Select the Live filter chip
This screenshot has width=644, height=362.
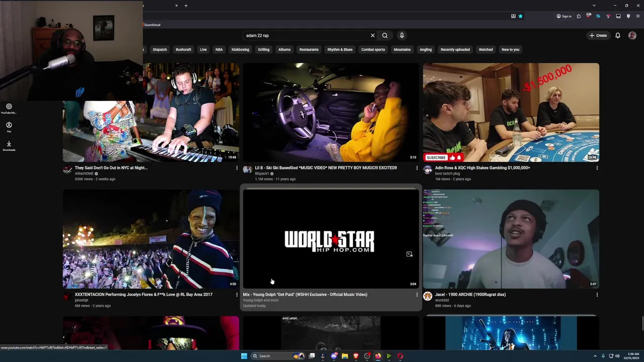[203, 49]
